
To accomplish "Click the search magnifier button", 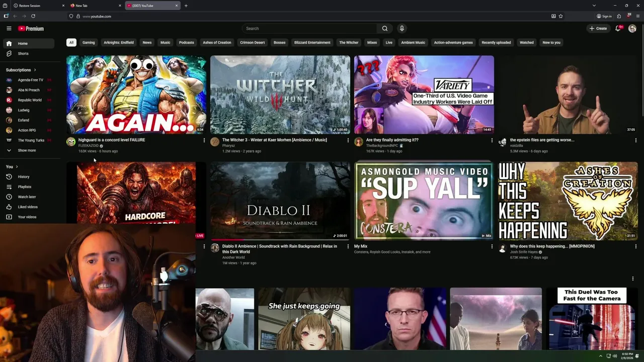I will coord(385,29).
